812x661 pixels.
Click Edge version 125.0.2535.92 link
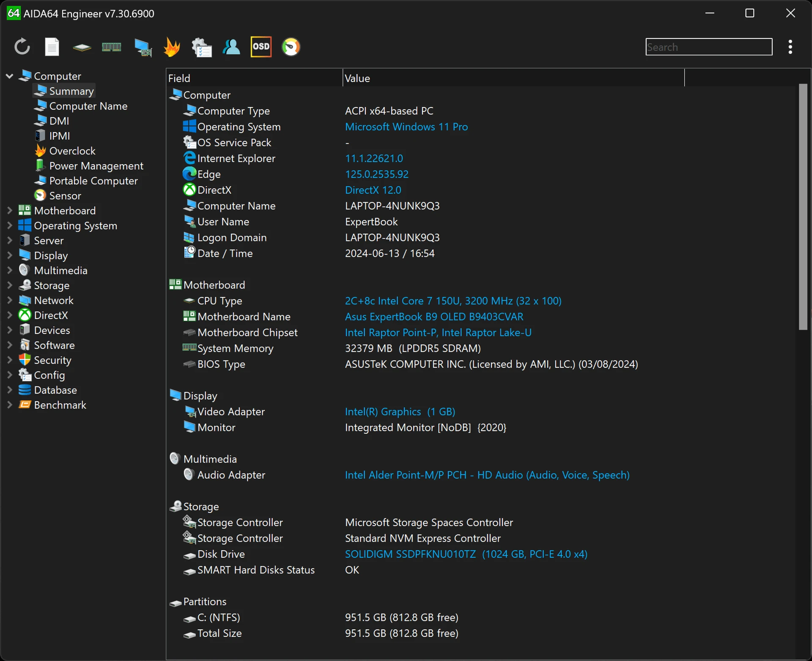point(377,174)
